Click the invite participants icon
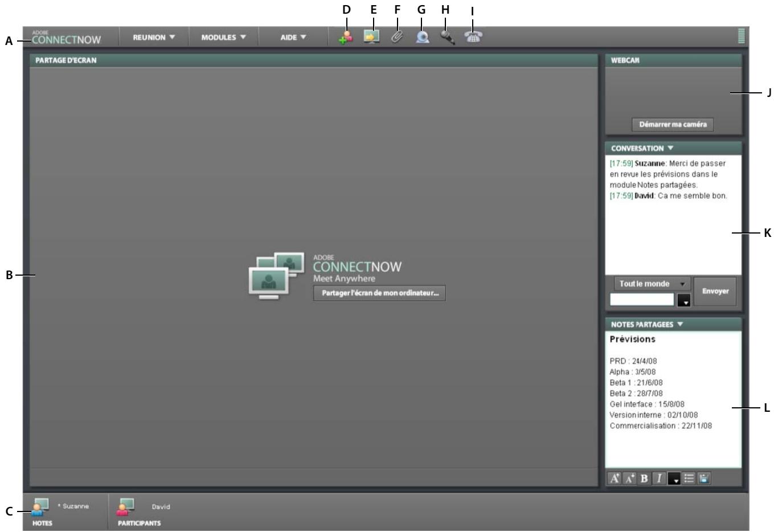 [x=346, y=37]
